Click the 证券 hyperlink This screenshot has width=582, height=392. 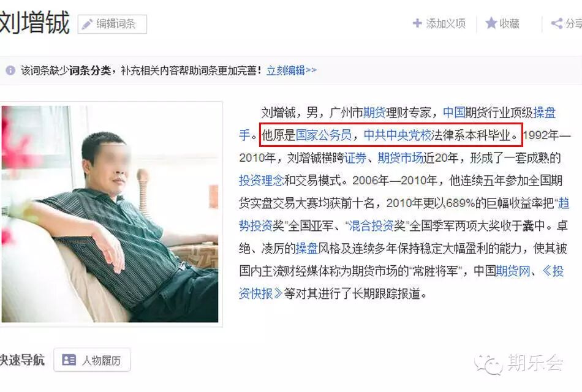click(355, 158)
